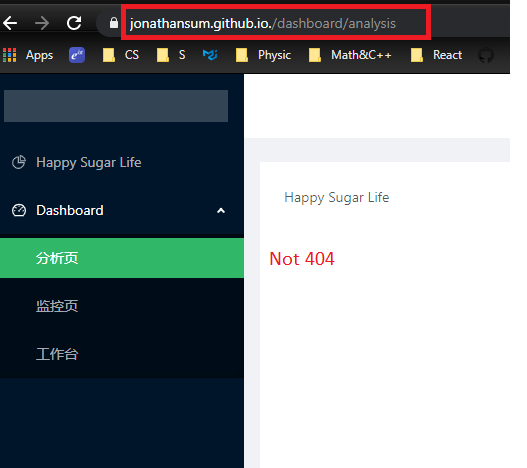Open the S bookmarks folder
Screen dimensions: 527x468
point(171,55)
